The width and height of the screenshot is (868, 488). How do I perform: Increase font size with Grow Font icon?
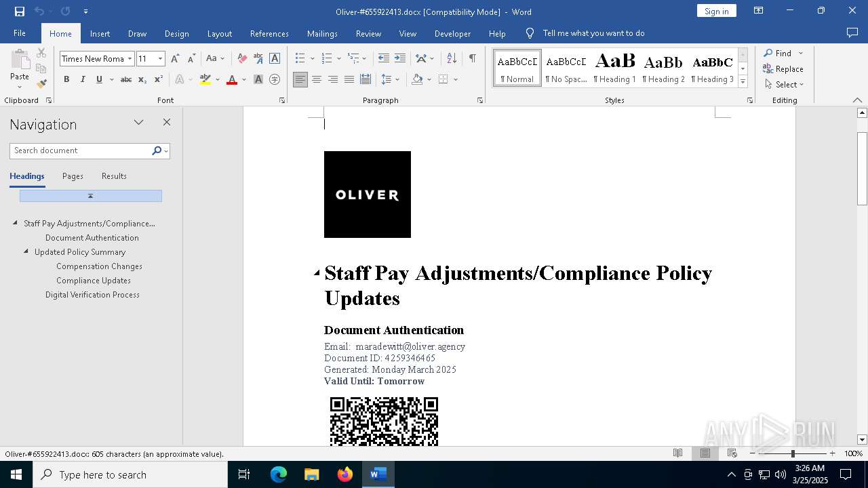click(x=176, y=59)
